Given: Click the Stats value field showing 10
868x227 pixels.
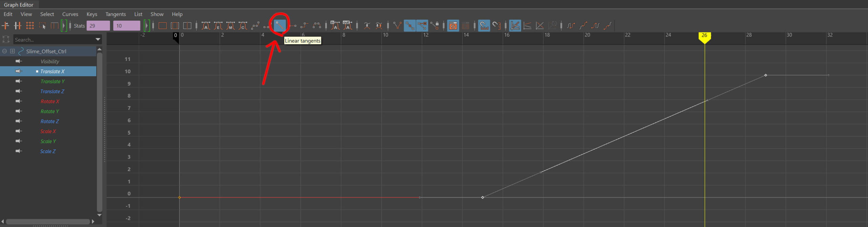Looking at the screenshot, I should click(126, 26).
